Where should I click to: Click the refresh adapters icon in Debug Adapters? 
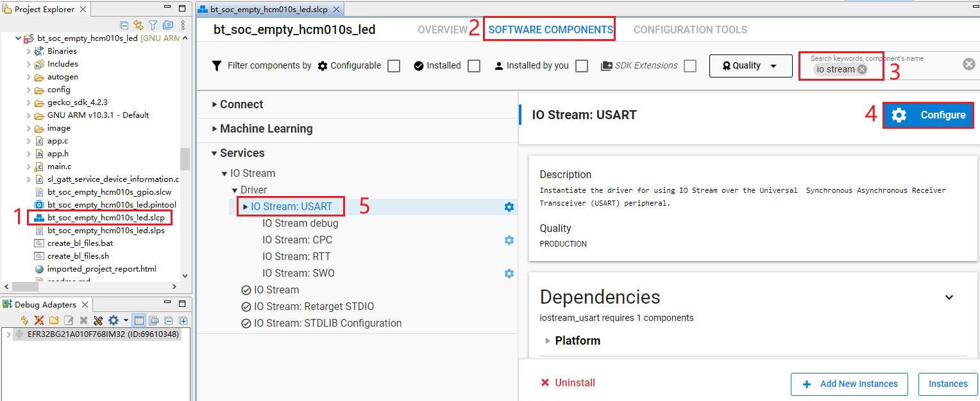pyautogui.click(x=24, y=320)
